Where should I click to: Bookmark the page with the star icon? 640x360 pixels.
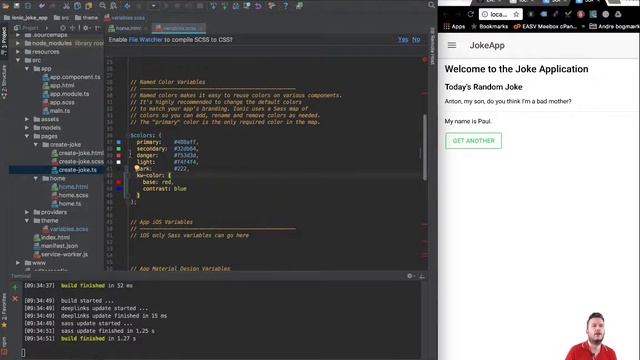coord(516,14)
